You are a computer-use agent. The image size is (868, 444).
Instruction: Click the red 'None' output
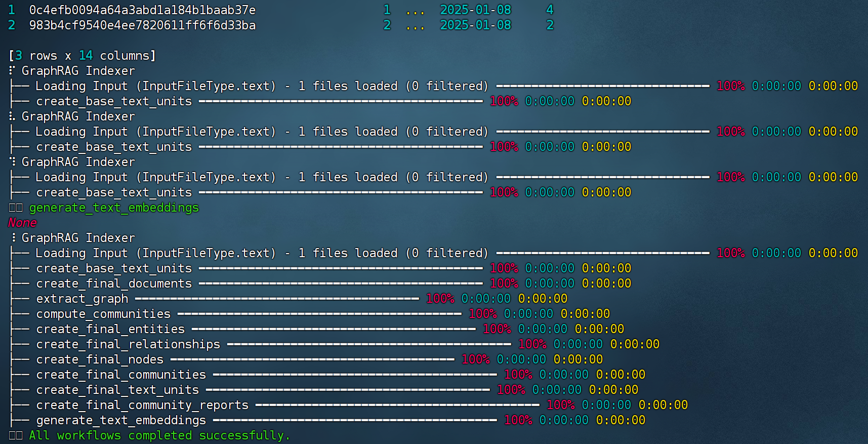[x=22, y=223]
